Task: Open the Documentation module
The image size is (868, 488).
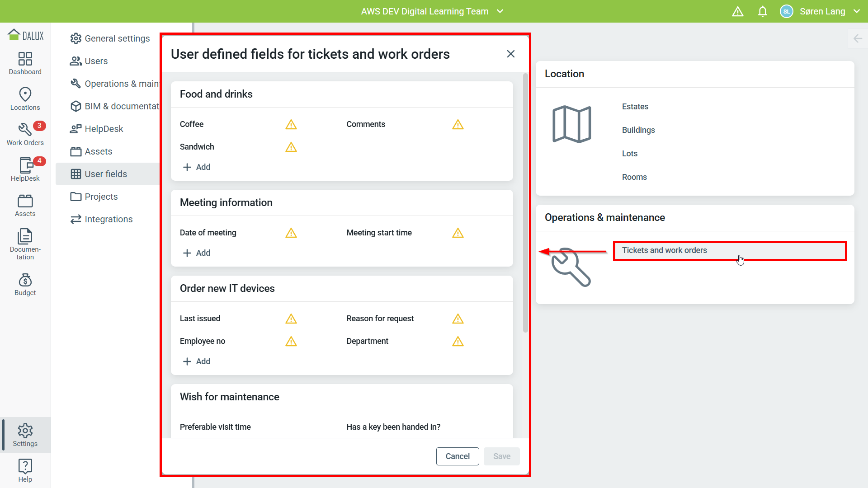Action: (25, 244)
